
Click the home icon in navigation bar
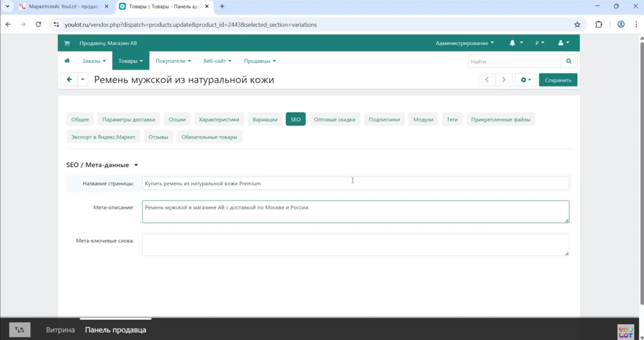(67, 61)
